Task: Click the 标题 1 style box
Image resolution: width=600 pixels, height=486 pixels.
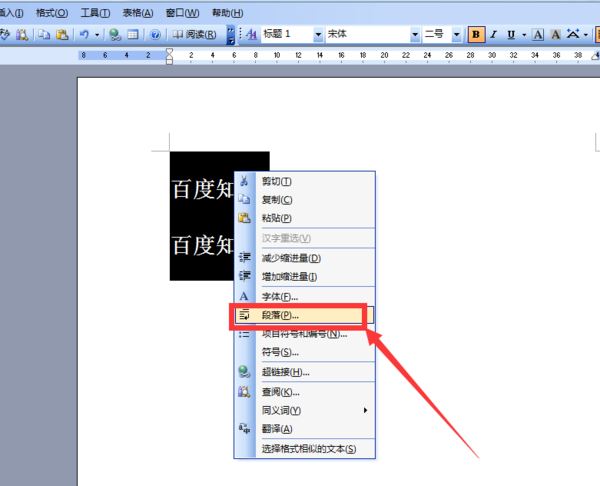Action: coord(287,34)
